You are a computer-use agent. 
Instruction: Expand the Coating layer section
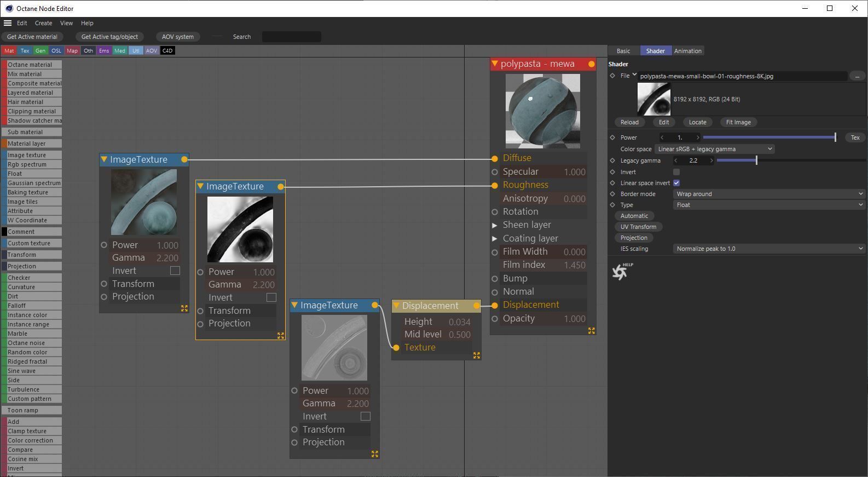point(495,239)
